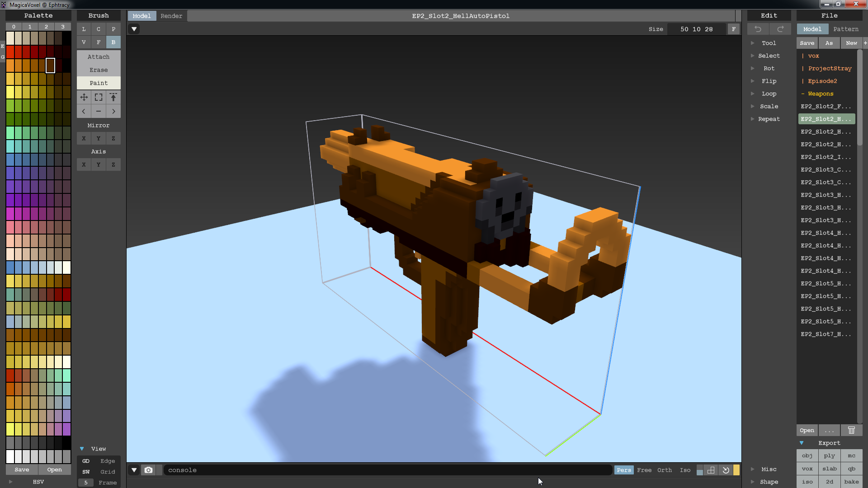The height and width of the screenshot is (488, 868).
Task: Select the Box brush mode (B)
Action: click(x=113, y=42)
